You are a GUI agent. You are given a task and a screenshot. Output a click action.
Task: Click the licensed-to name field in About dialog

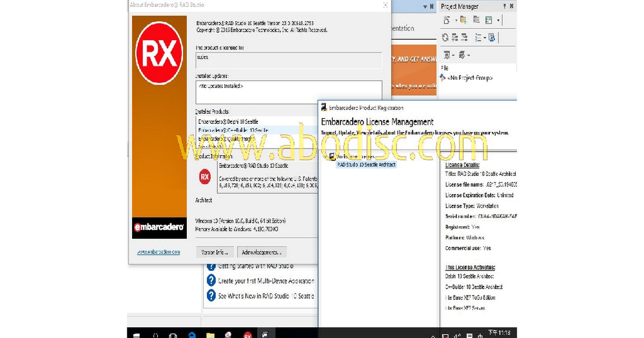(x=289, y=60)
